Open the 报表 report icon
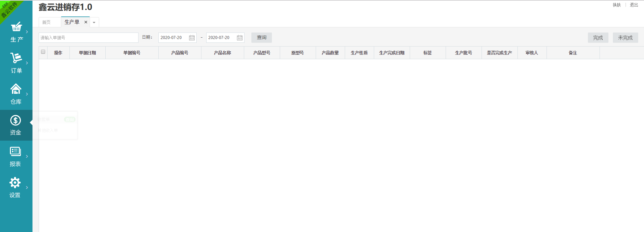The image size is (644, 232). [15, 151]
